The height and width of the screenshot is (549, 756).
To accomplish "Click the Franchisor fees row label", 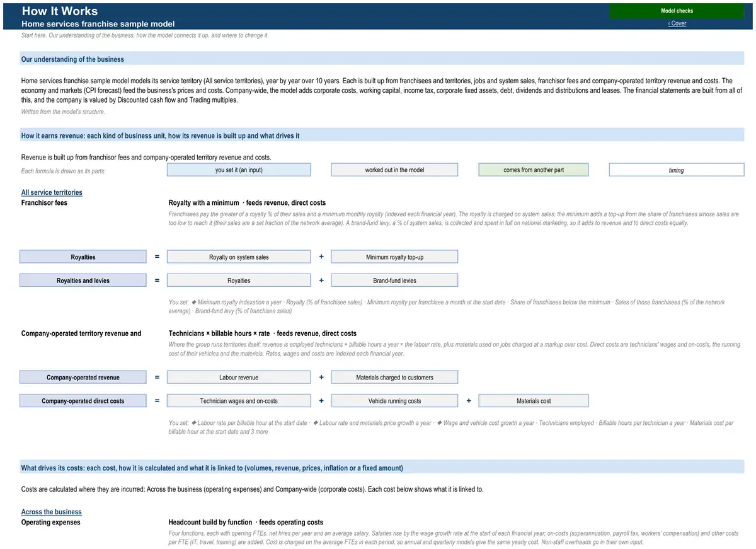I will (44, 203).
